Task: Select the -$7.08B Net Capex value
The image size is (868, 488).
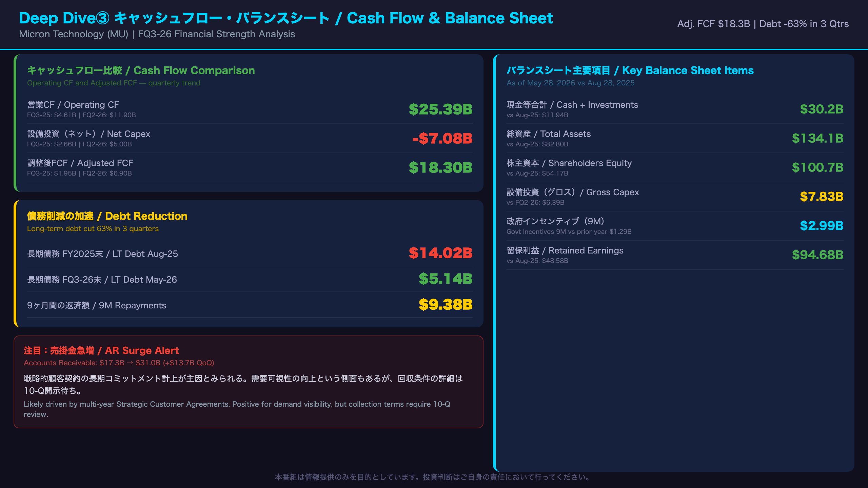Action: pos(442,138)
